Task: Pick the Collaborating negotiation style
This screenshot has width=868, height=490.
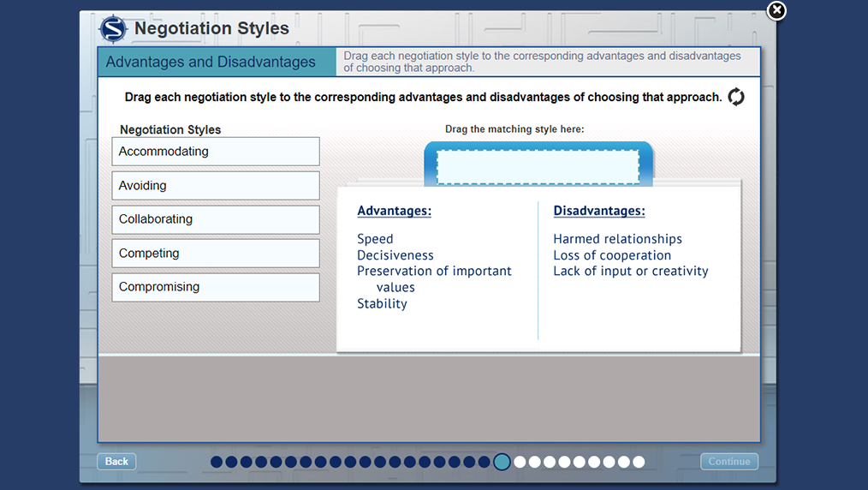Action: pyautogui.click(x=216, y=219)
